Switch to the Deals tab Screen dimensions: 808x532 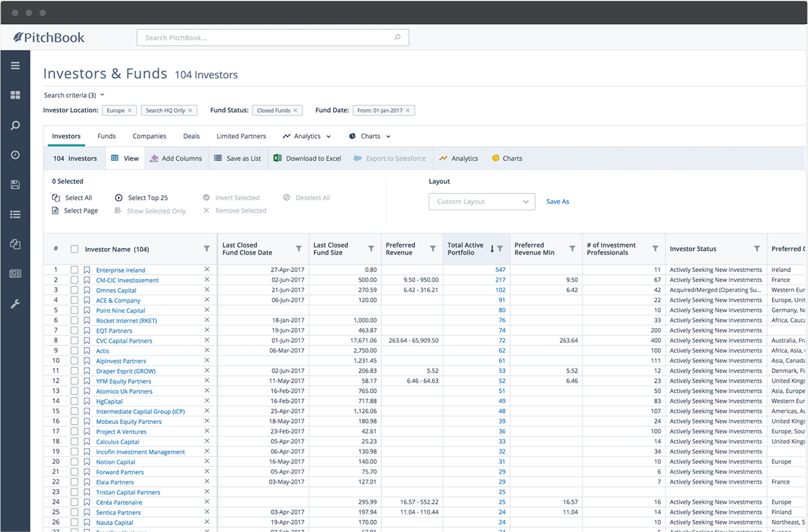191,136
